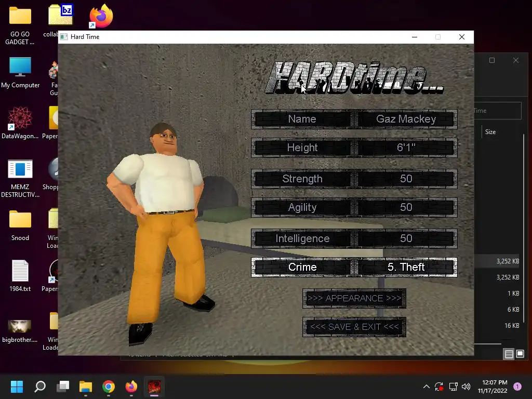The height and width of the screenshot is (399, 532).
Task: Select the highlighted Crime menu row
Action: [x=354, y=267]
